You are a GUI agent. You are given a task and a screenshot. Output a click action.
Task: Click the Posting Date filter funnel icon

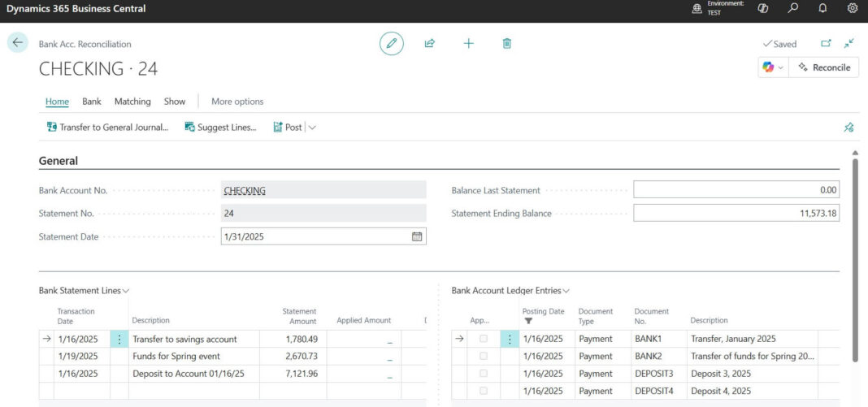(x=528, y=321)
